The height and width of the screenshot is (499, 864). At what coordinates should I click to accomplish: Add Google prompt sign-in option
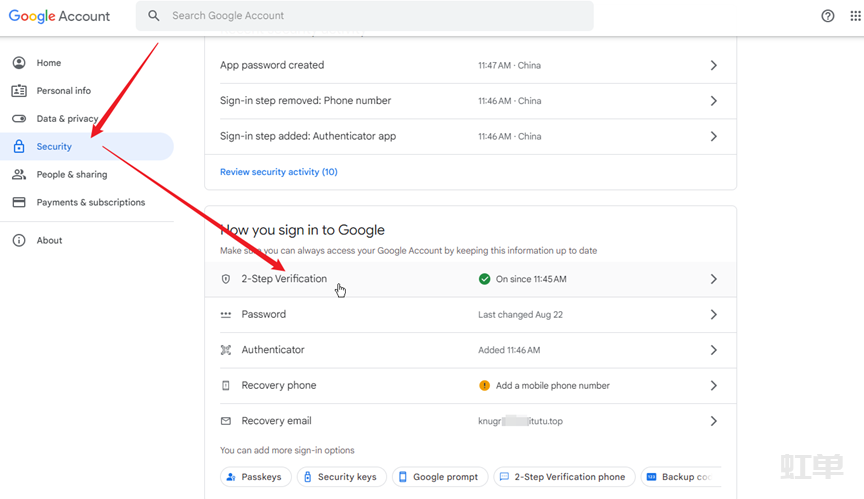pyautogui.click(x=440, y=477)
